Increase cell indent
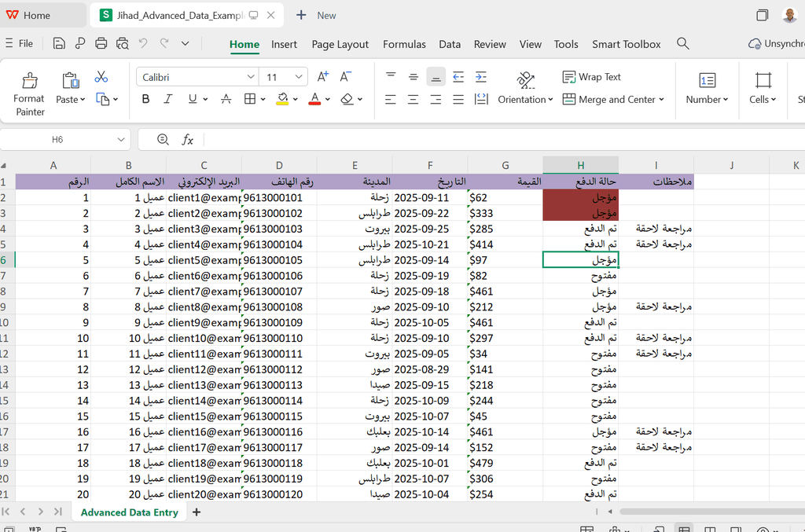Image resolution: width=805 pixels, height=532 pixels. pyautogui.click(x=480, y=77)
